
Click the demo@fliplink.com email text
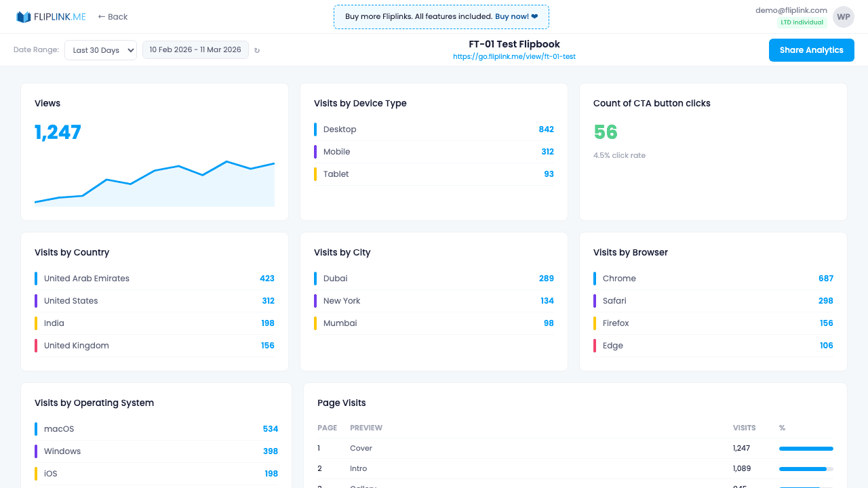(791, 9)
